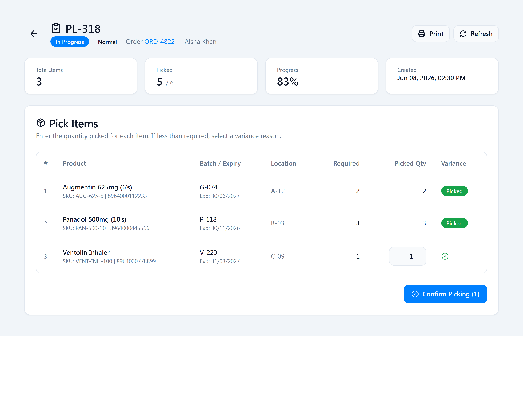Screen dimensions: 523x420
Task: Click the In Progress status badge
Action: point(70,42)
